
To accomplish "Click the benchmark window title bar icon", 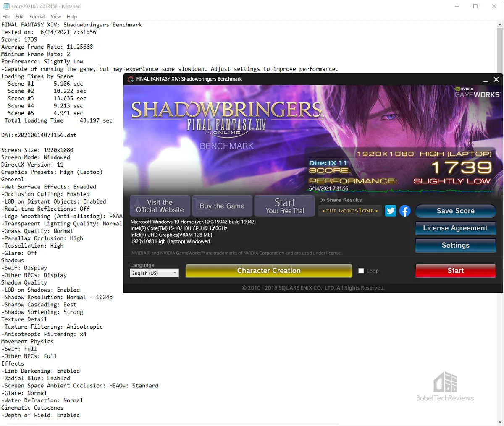I will [131, 79].
